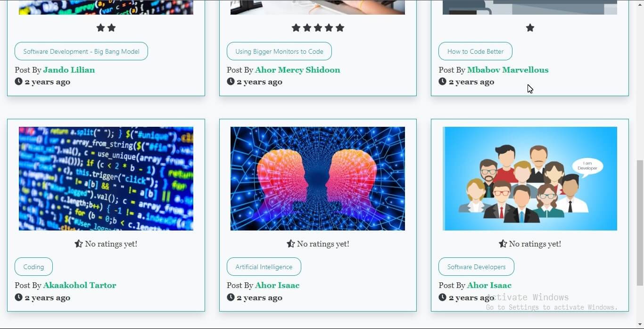Visit author Jando Lilian's profile link

pos(69,70)
